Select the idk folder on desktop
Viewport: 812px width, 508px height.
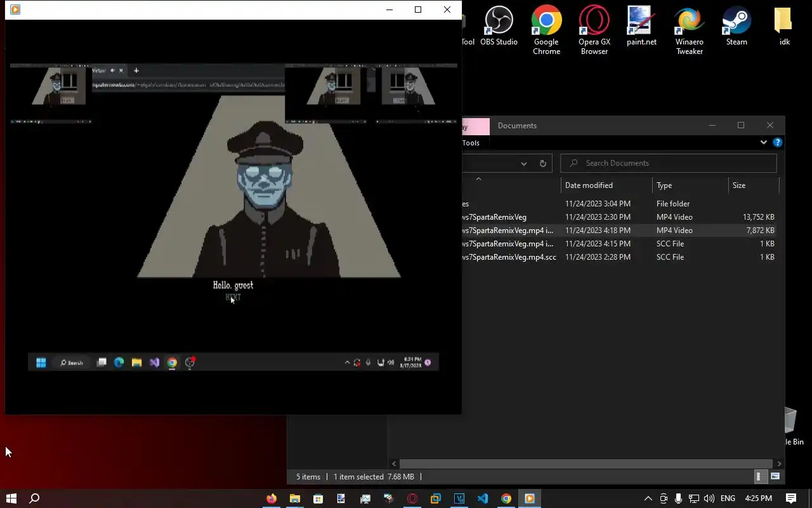pos(785,27)
